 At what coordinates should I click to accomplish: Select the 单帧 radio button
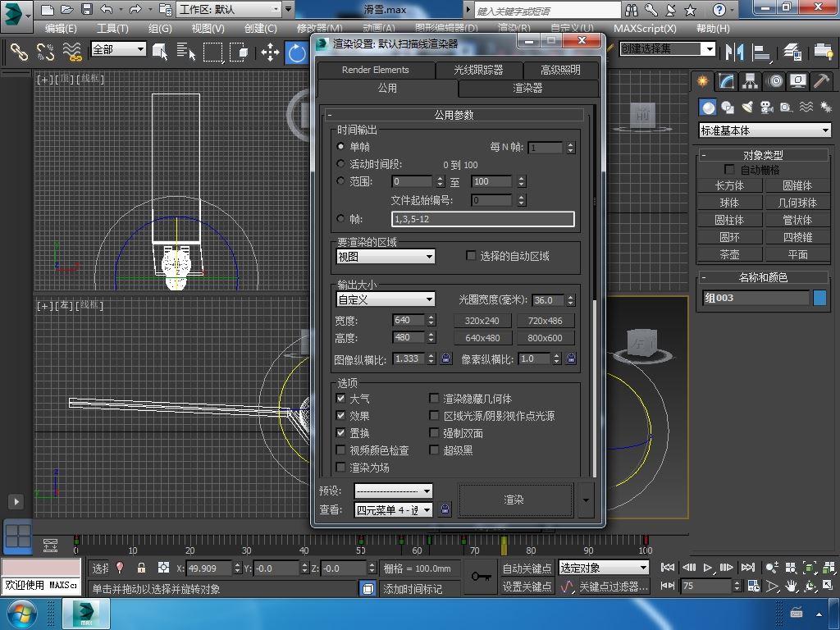340,146
